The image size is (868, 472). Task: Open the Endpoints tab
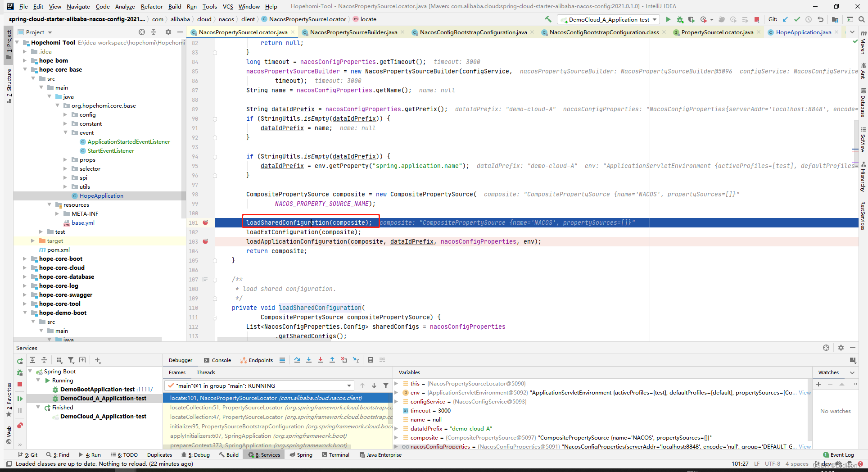point(257,360)
